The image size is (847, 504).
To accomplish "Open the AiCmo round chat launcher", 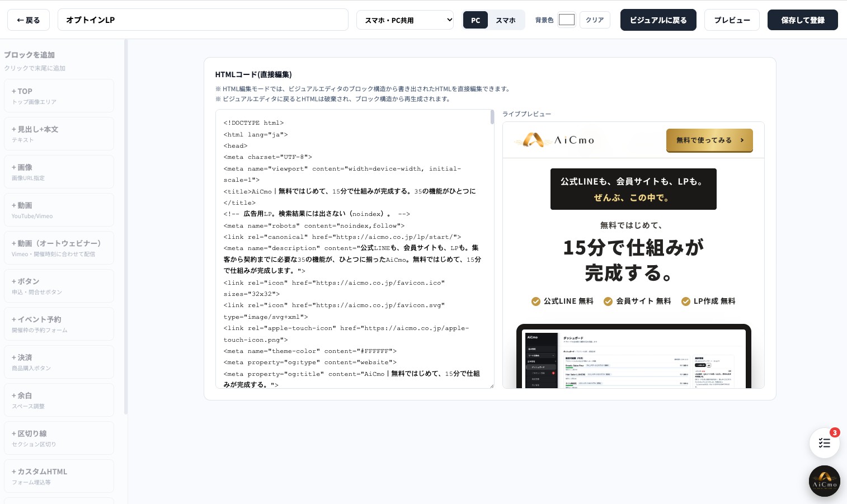I will tap(825, 481).
